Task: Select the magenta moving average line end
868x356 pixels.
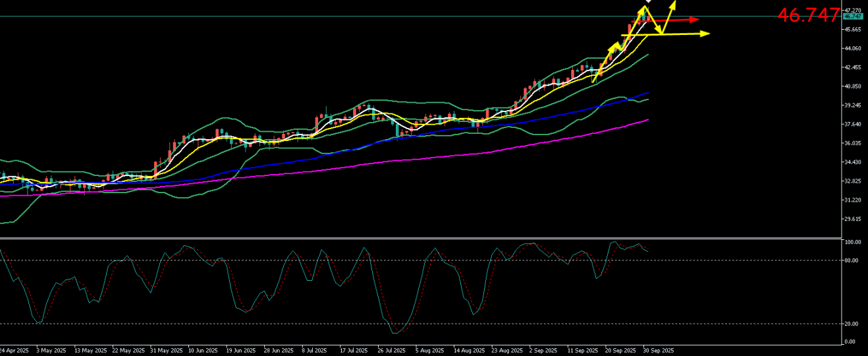Action: click(x=648, y=120)
